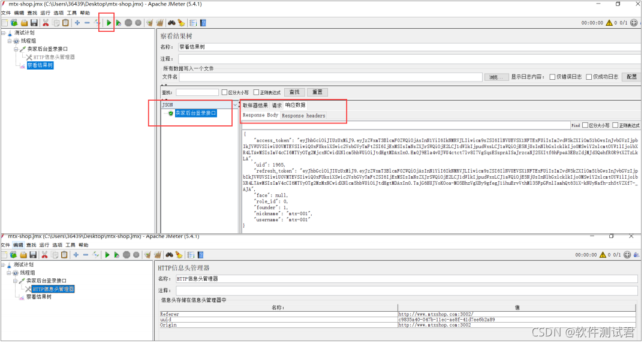Click the Stop icon in lower window toolbar
Screen dimensions: 644x343
126,255
